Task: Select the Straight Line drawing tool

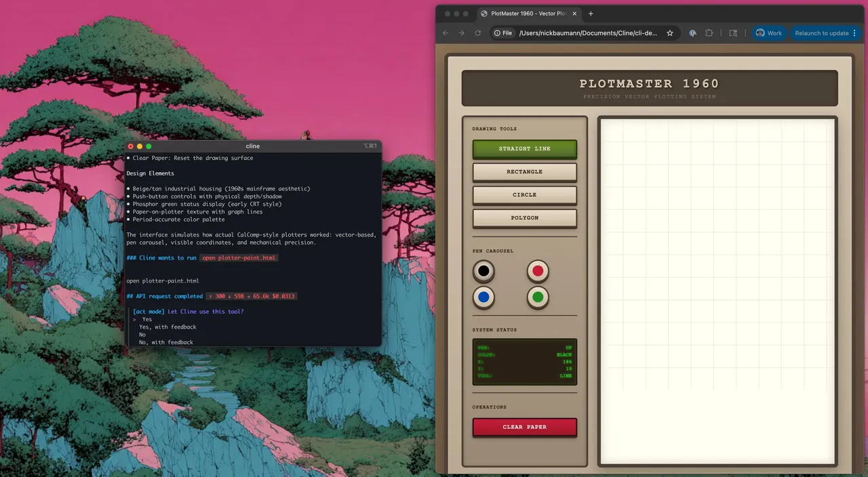Action: pos(524,149)
